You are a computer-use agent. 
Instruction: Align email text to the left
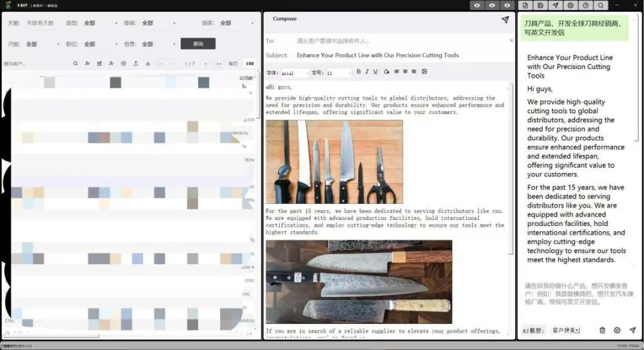tap(396, 71)
